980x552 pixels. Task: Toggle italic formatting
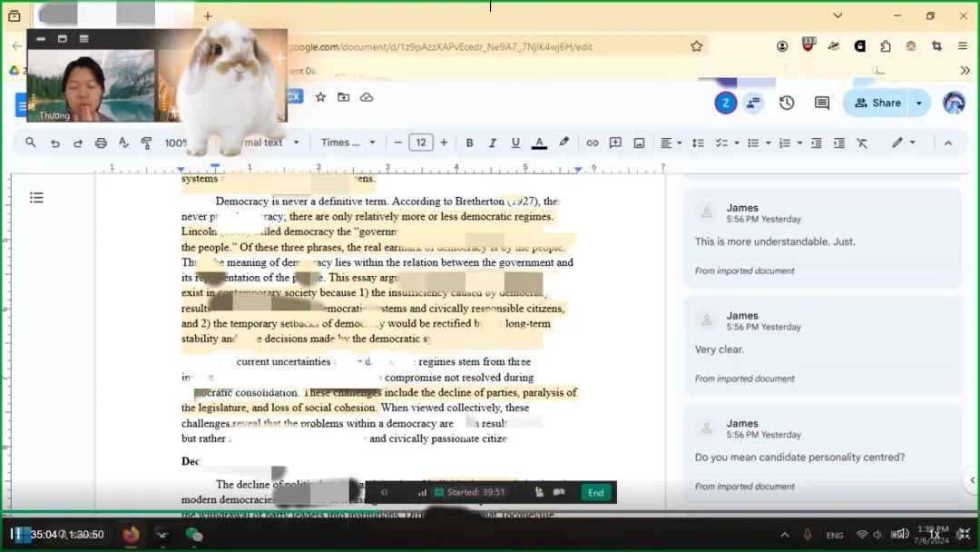point(492,143)
